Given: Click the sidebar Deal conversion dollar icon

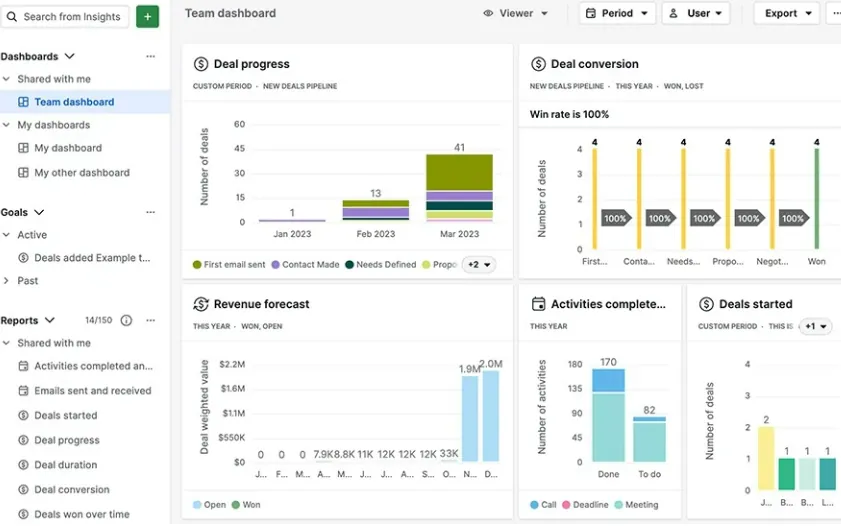Looking at the screenshot, I should click(23, 490).
